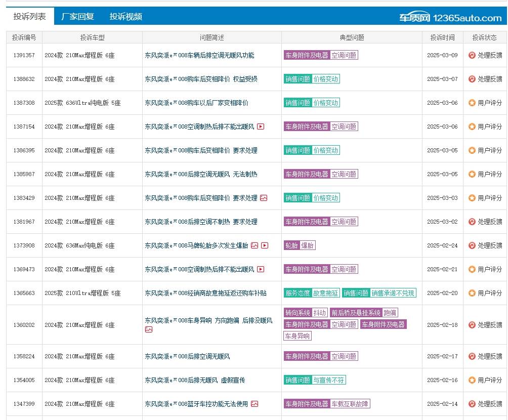Switch to the 投诉列表 tab
The height and width of the screenshot is (420, 508).
click(x=29, y=16)
